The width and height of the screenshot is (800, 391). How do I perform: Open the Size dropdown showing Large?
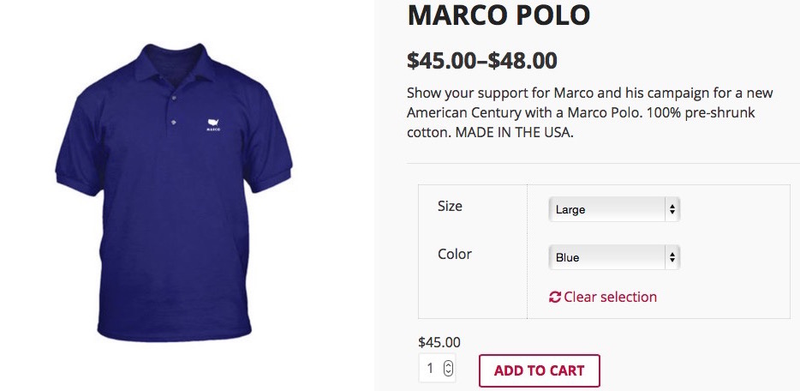click(614, 209)
